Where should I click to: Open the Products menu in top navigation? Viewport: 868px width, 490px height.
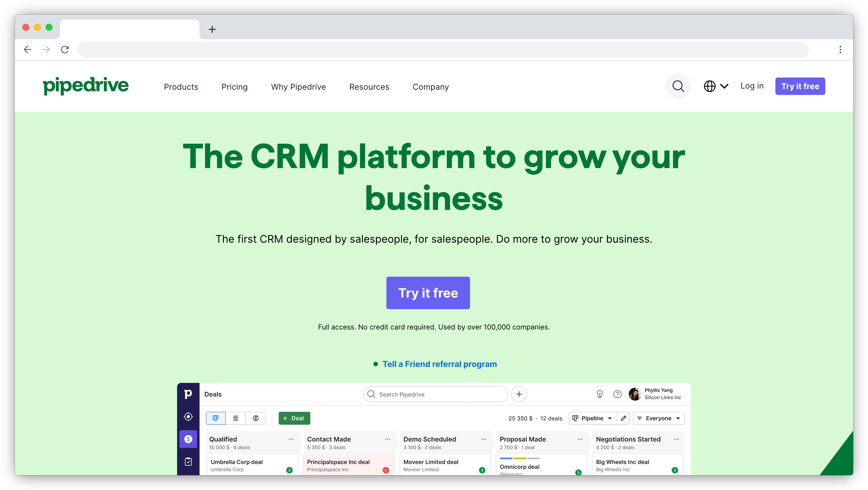pyautogui.click(x=181, y=87)
